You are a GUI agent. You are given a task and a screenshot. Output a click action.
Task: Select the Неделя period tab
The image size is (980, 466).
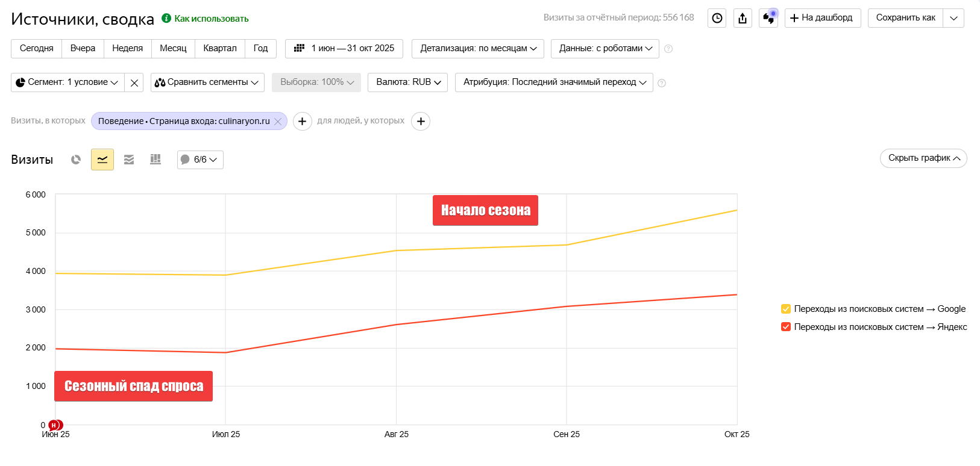pos(128,49)
